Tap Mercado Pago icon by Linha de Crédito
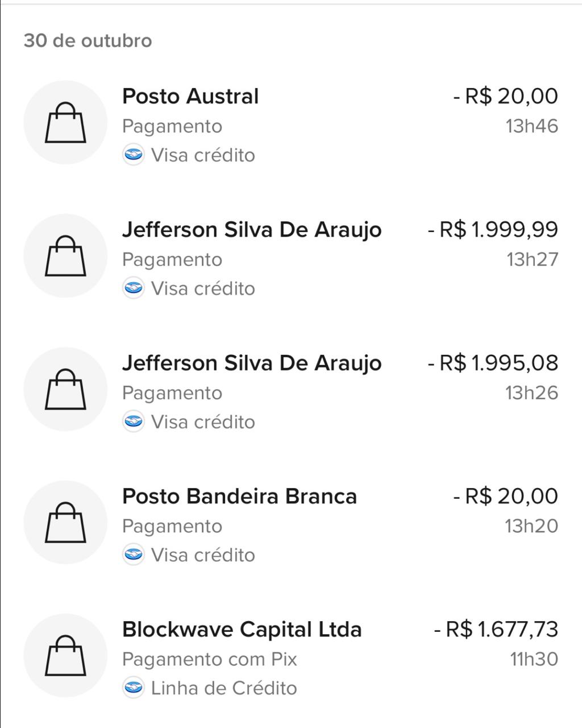 (133, 688)
